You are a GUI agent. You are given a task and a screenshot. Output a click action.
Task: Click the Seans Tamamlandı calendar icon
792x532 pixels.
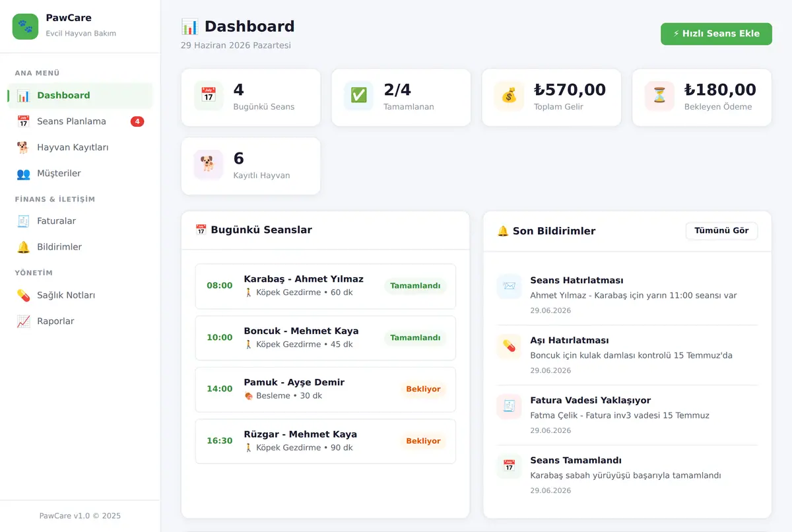pyautogui.click(x=509, y=467)
